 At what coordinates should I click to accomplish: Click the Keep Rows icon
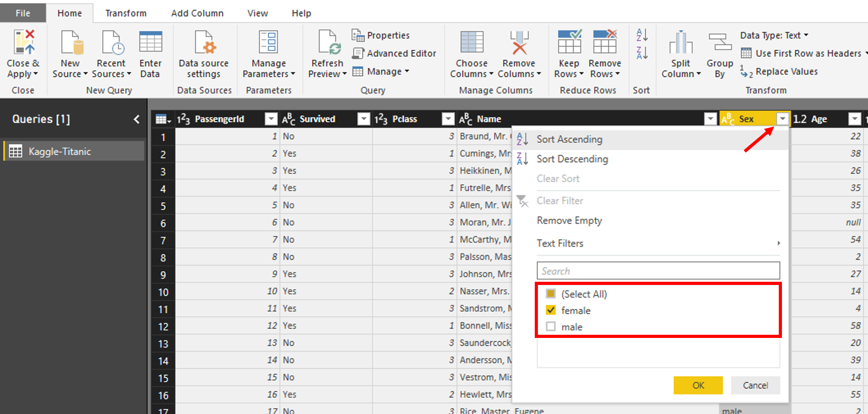point(569,43)
